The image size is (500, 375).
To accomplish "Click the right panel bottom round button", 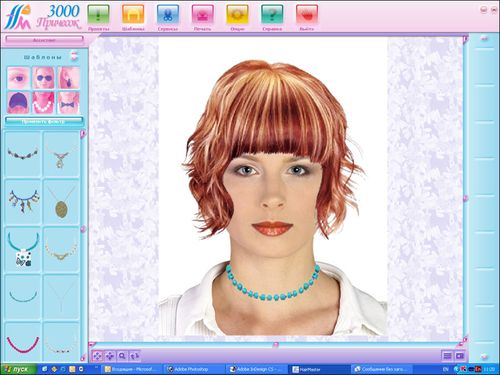I will coord(484,357).
